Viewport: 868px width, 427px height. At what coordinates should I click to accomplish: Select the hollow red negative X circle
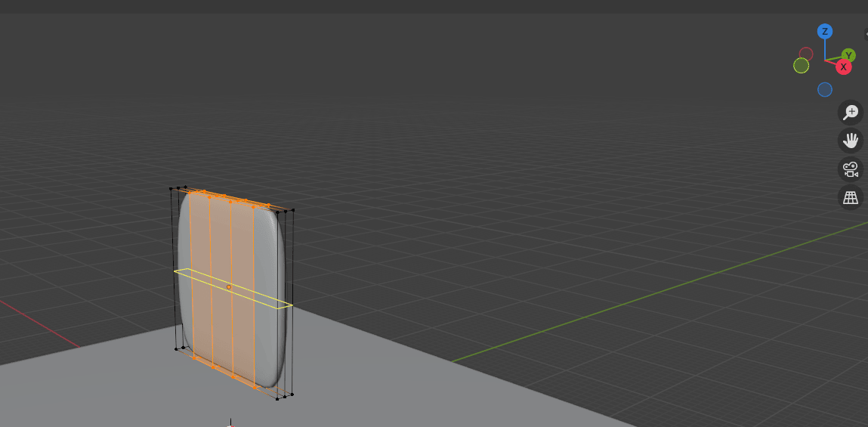tap(806, 54)
